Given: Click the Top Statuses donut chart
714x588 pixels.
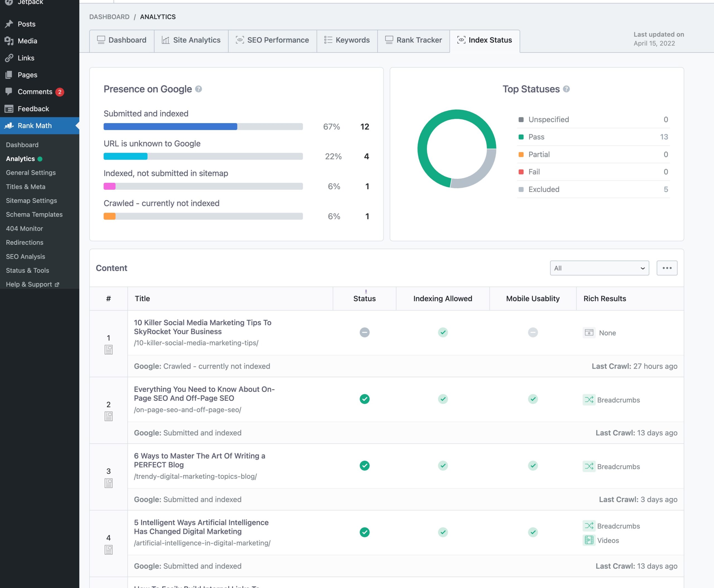Looking at the screenshot, I should point(457,149).
